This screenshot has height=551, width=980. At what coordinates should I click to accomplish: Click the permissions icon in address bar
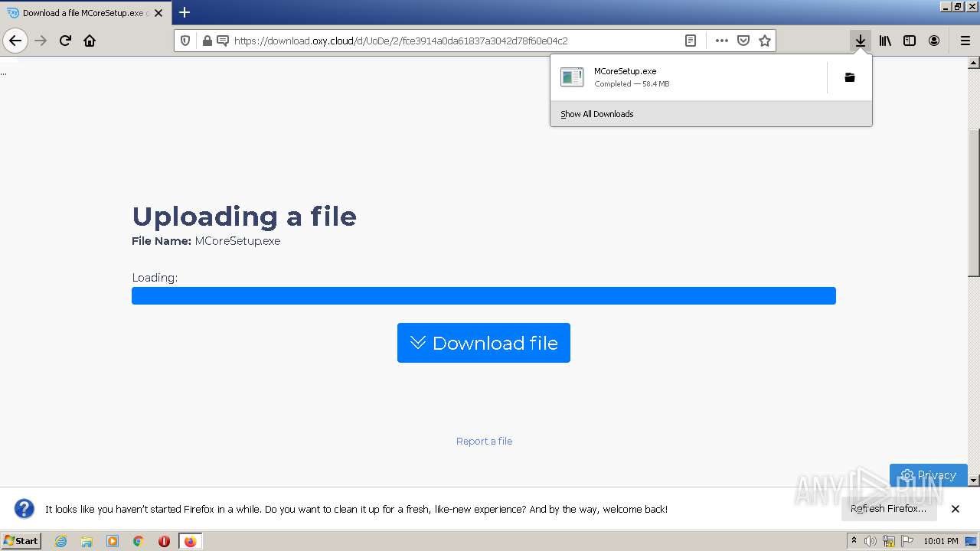(x=223, y=41)
